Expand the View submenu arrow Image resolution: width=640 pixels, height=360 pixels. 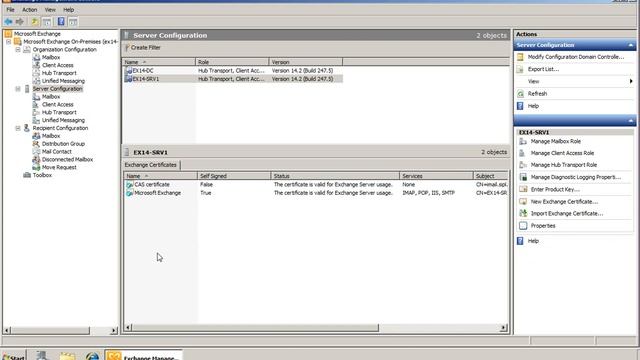point(631,81)
